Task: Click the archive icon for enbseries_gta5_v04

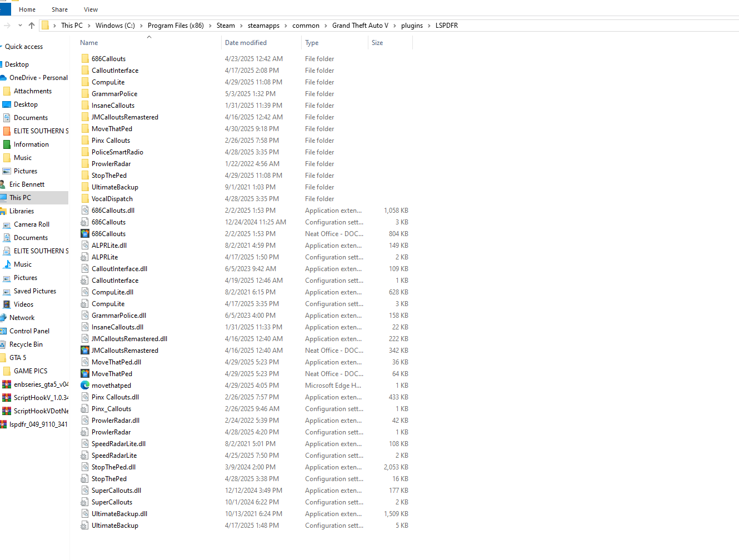Action: (7, 384)
